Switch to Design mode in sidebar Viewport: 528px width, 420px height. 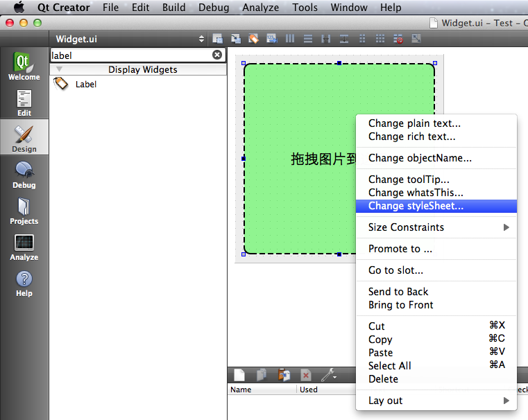point(24,137)
